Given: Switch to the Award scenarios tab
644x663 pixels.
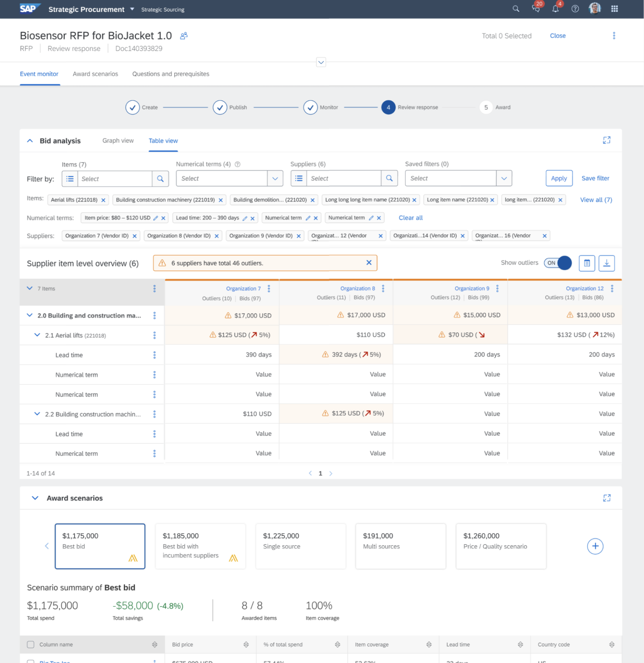Looking at the screenshot, I should click(95, 74).
